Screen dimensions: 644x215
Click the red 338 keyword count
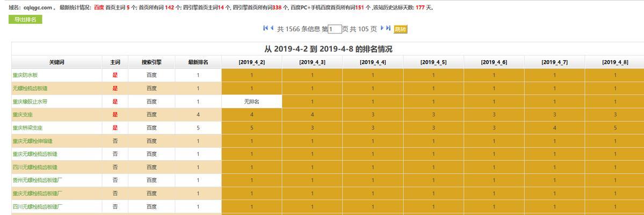click(277, 8)
